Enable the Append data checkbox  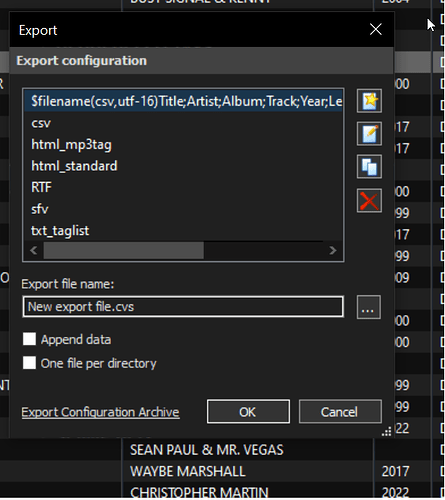pos(29,339)
